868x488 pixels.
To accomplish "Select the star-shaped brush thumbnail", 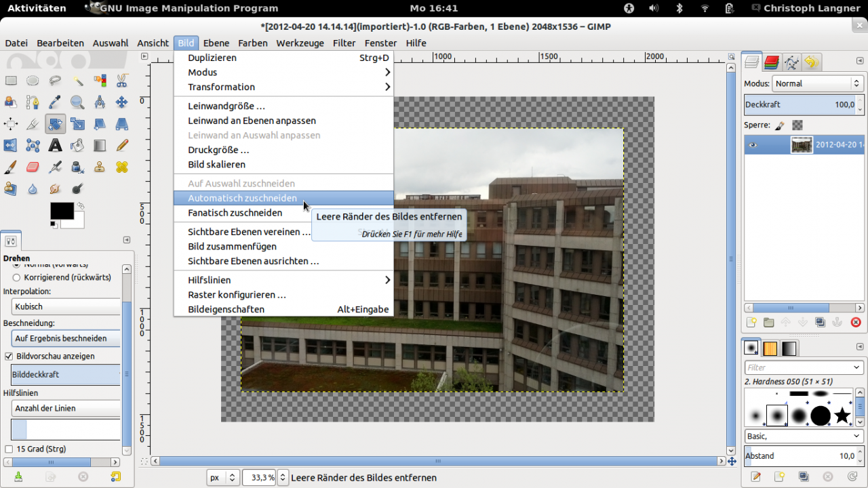I will (842, 415).
